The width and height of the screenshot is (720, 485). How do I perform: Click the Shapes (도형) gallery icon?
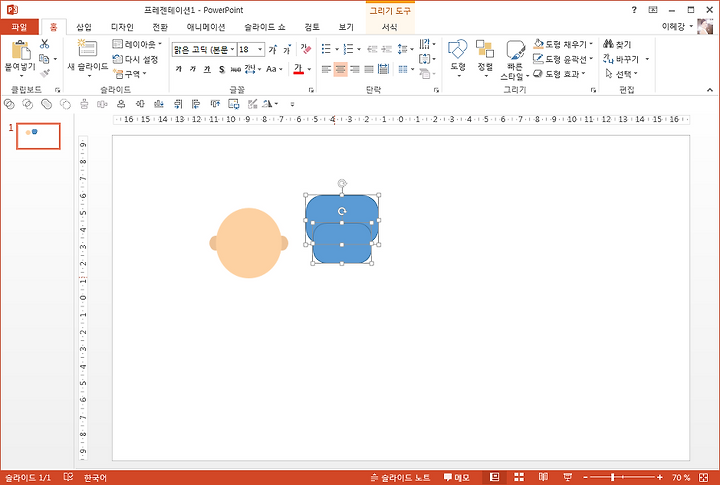(x=458, y=49)
